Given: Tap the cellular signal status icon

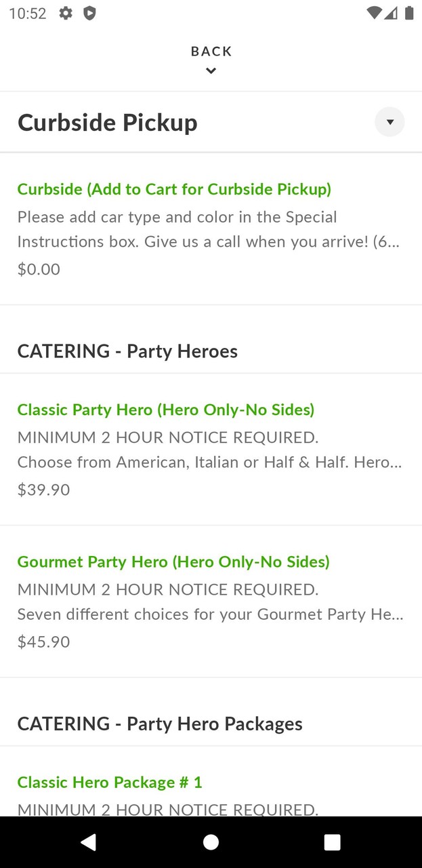Looking at the screenshot, I should click(391, 13).
